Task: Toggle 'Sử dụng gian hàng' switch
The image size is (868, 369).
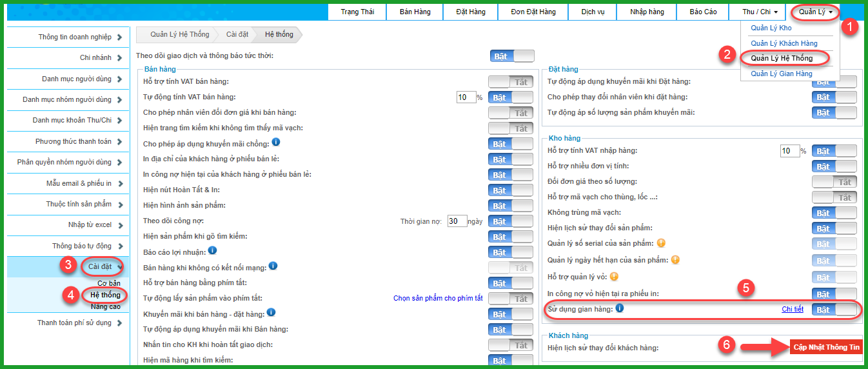Action: click(834, 310)
